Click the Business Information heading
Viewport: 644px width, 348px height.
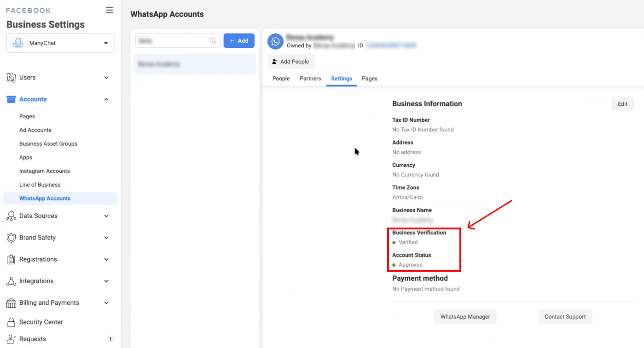[427, 104]
